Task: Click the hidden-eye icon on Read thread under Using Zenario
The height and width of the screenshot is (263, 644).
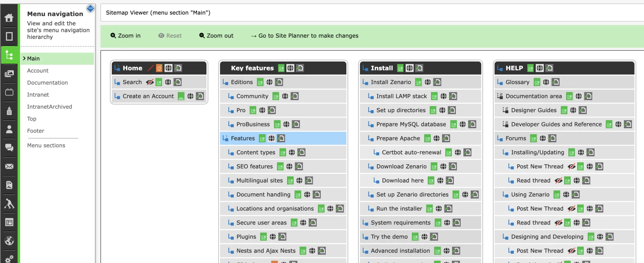Action: tap(559, 223)
